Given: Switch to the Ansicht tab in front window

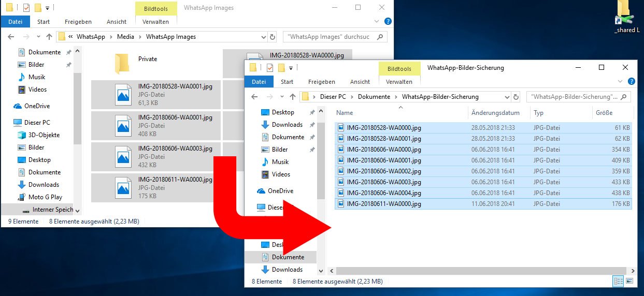Looking at the screenshot, I should pos(360,82).
